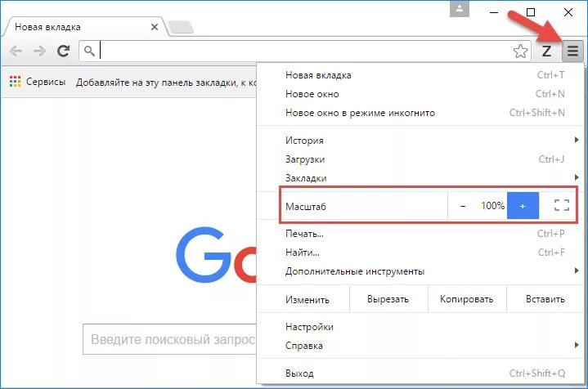Enter fullscreen mode from Масштаб row
This screenshot has width=588, height=389.
pos(561,205)
